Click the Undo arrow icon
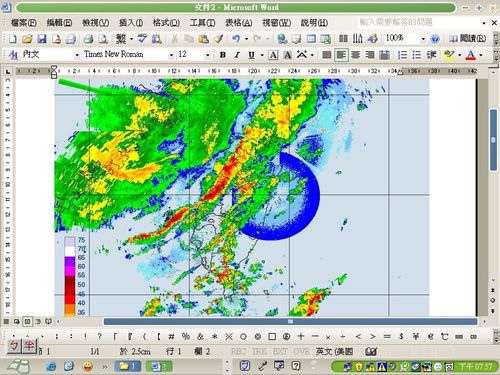 tap(236, 39)
